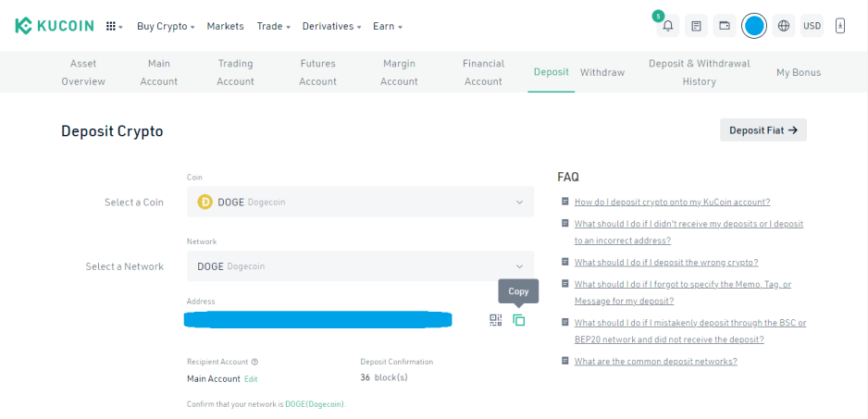The height and width of the screenshot is (419, 868).
Task: Switch to Trading Account tab
Action: pyautogui.click(x=235, y=72)
